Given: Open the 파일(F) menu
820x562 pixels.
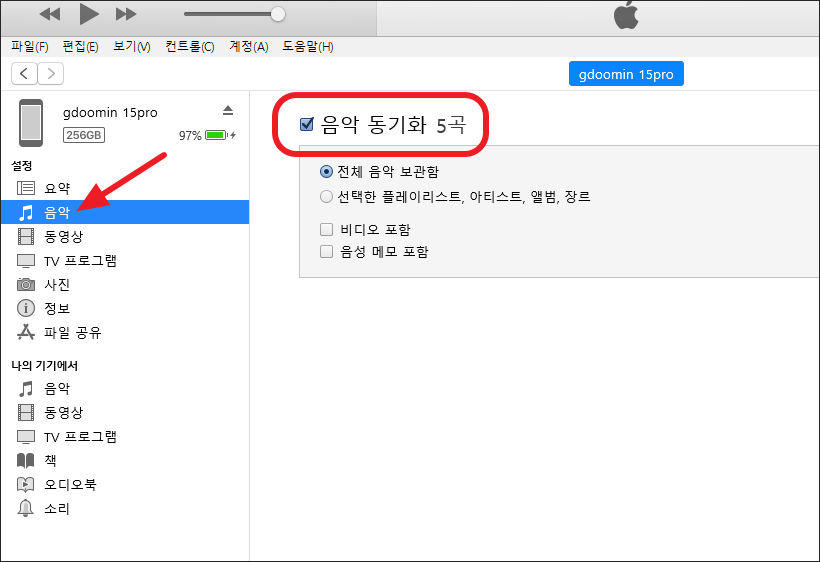Looking at the screenshot, I should click(30, 47).
